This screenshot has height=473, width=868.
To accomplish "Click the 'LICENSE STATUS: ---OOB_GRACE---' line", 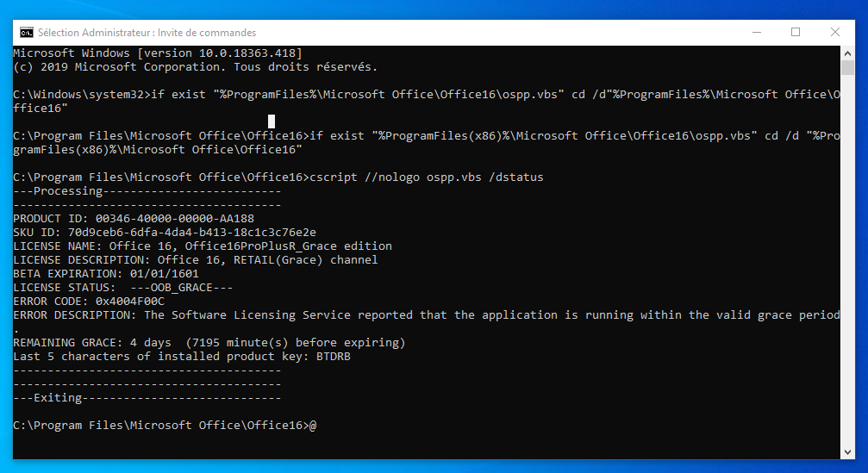I will click(123, 288).
